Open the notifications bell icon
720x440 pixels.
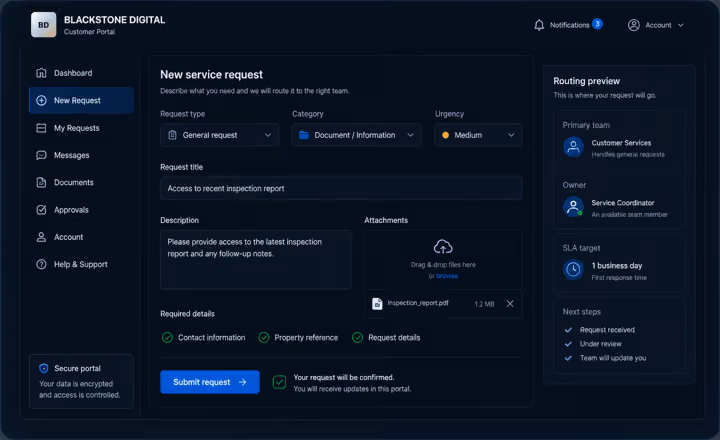[x=539, y=25]
